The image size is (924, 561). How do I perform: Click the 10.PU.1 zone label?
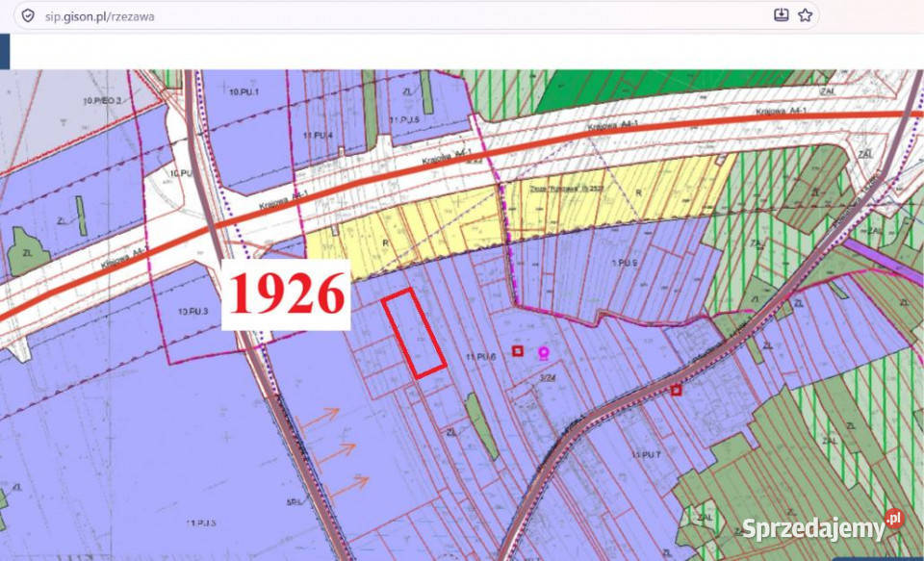(x=243, y=92)
